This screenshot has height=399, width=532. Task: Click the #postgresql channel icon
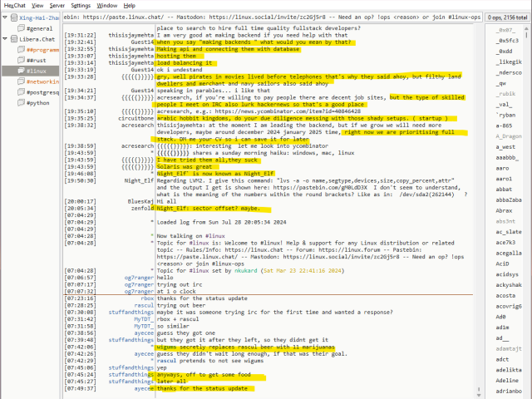point(20,93)
